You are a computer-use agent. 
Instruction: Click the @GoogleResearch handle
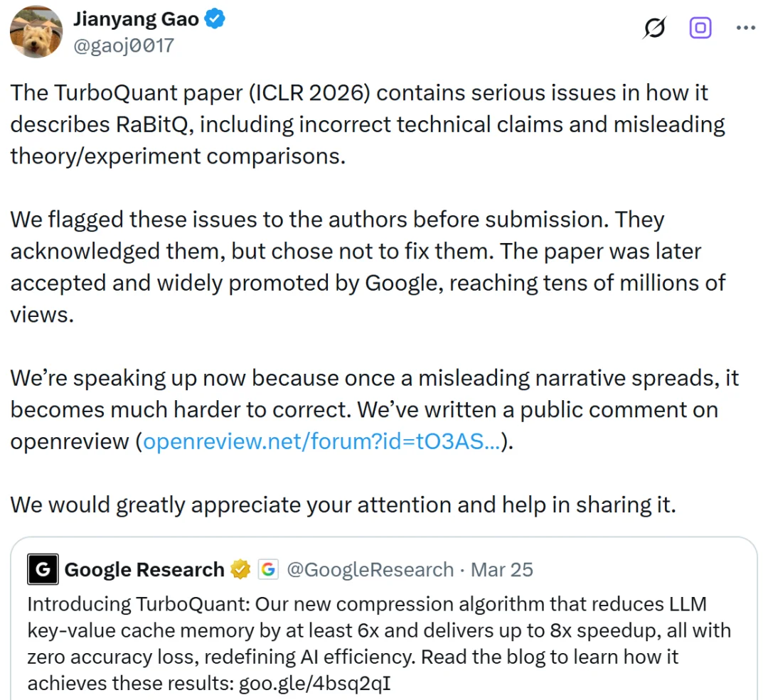(370, 569)
